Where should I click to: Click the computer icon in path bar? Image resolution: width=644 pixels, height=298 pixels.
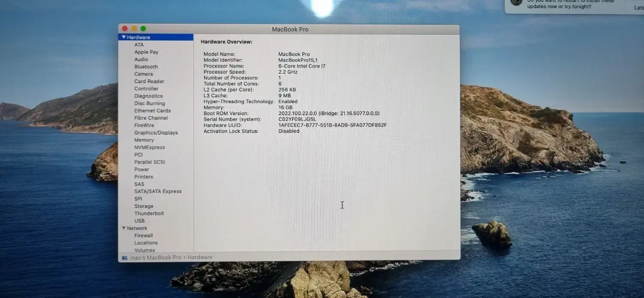coord(125,258)
